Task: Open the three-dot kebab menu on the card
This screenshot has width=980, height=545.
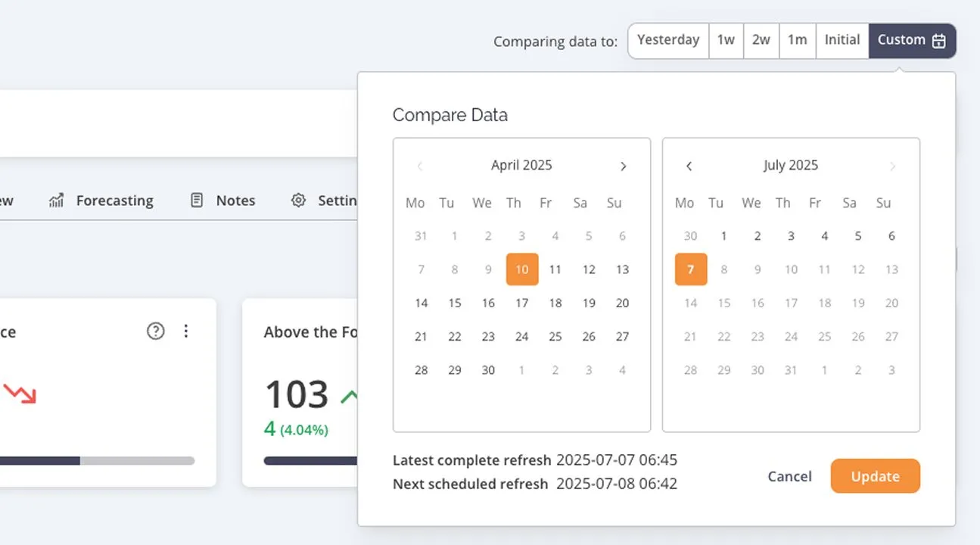Action: pyautogui.click(x=186, y=331)
